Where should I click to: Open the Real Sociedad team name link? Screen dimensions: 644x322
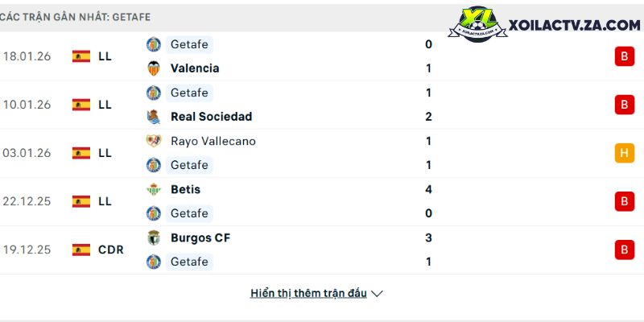point(211,117)
